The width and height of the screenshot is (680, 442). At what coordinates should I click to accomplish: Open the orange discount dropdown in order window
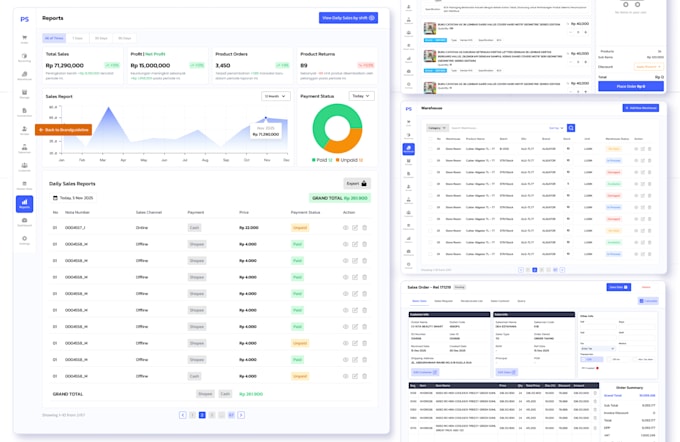[x=649, y=67]
